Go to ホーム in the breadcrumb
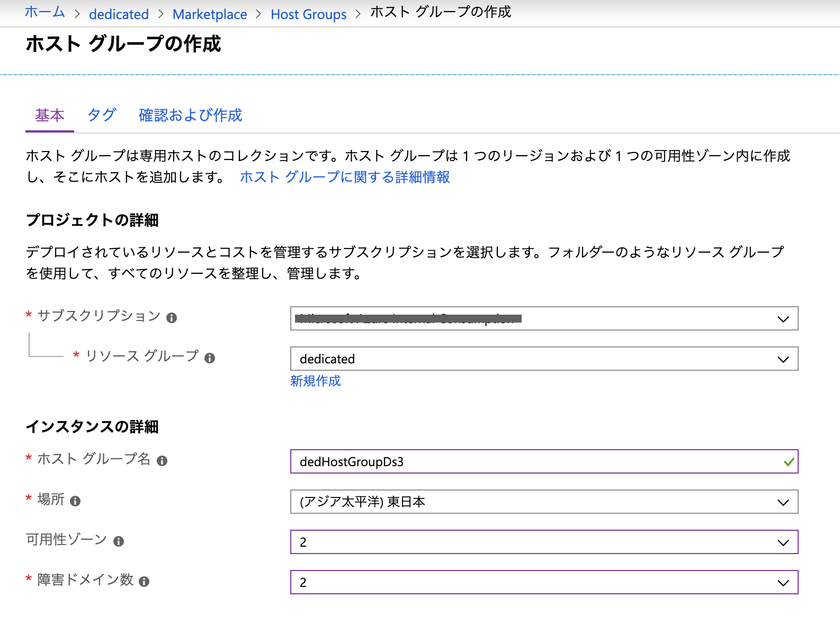The width and height of the screenshot is (840, 624). (45, 13)
